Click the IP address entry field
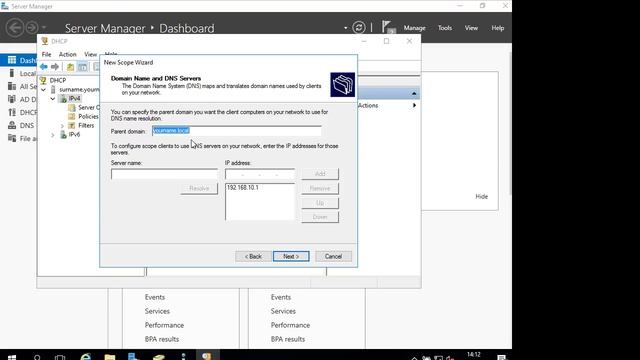The height and width of the screenshot is (360, 640). click(x=260, y=174)
